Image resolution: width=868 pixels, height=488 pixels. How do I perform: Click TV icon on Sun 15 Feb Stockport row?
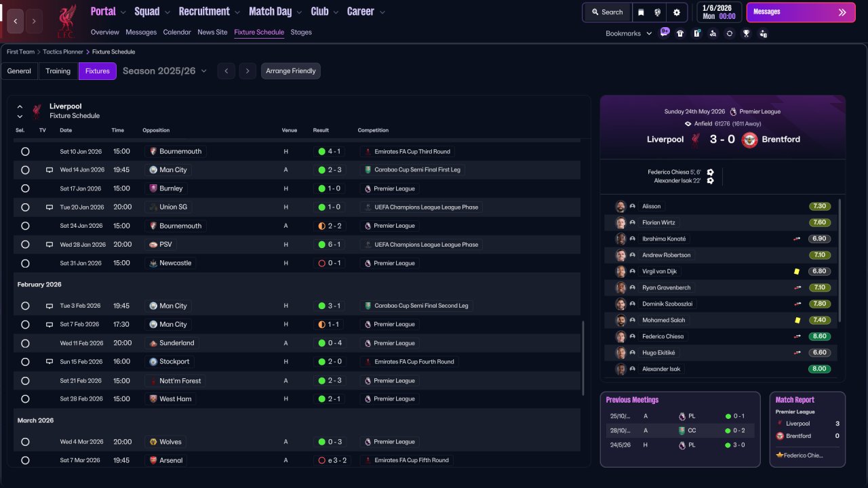[49, 362]
